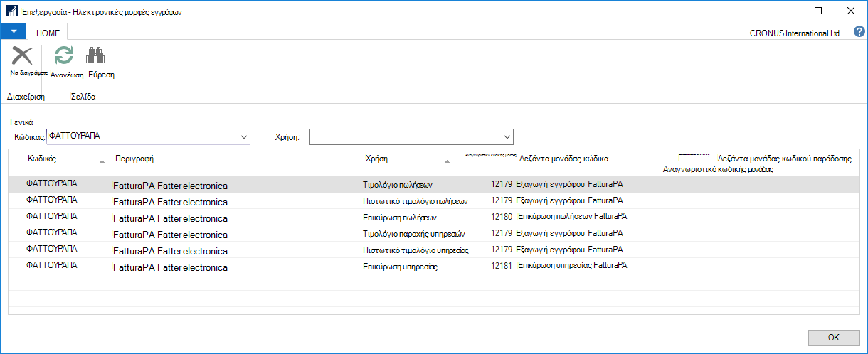Sort by the Χρήση column header
868x354 pixels.
pos(376,159)
